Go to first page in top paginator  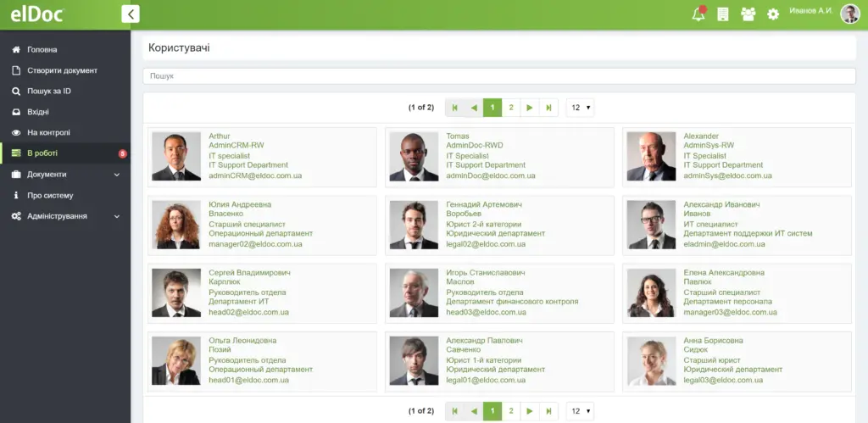point(455,108)
